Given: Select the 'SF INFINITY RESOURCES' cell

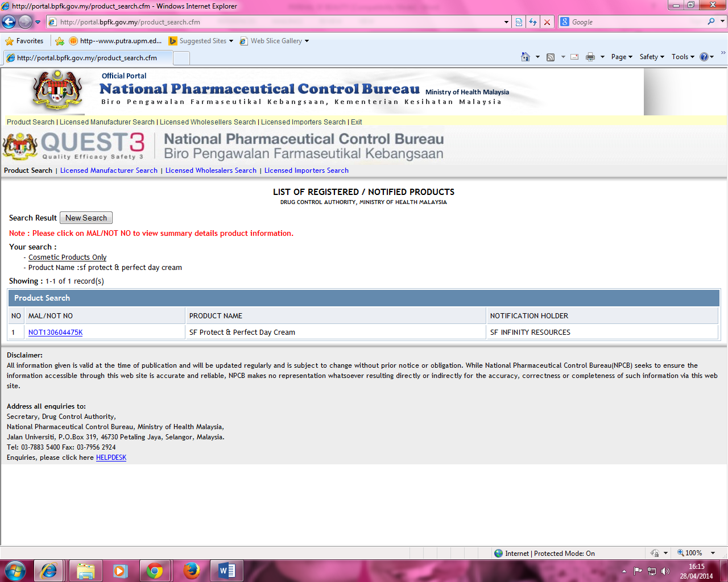Looking at the screenshot, I should [602, 332].
